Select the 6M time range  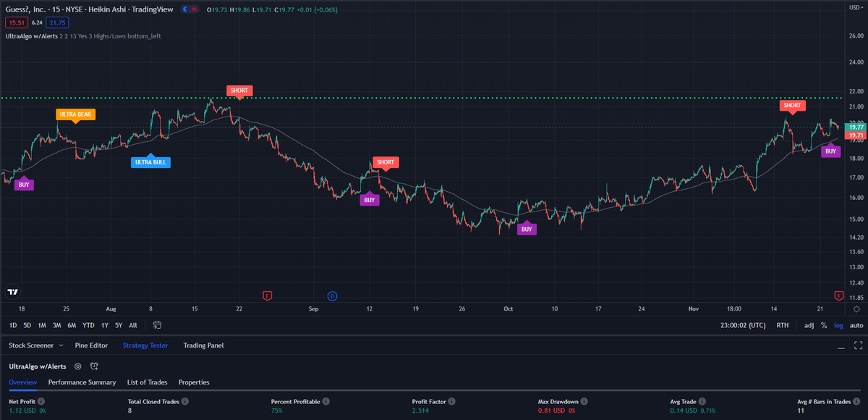click(x=72, y=325)
